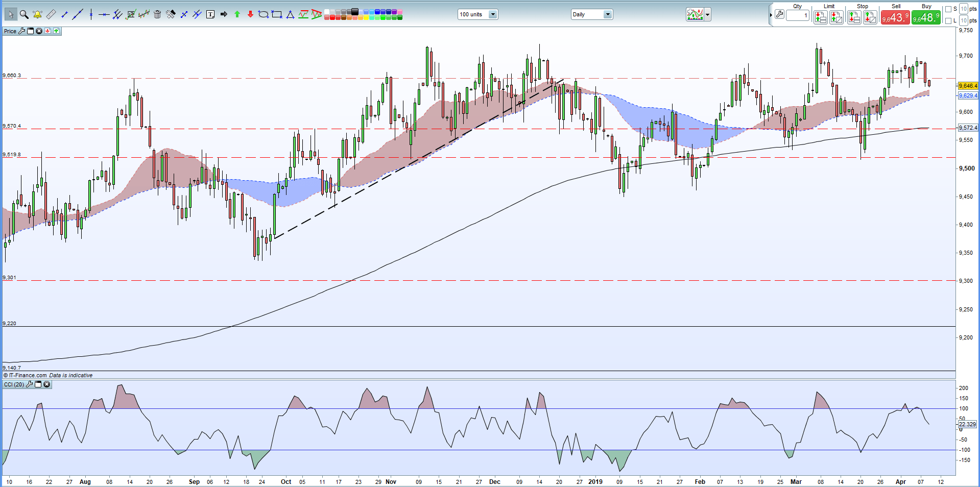The width and height of the screenshot is (980, 487).
Task: Pick the white color swatch
Action: point(327,12)
